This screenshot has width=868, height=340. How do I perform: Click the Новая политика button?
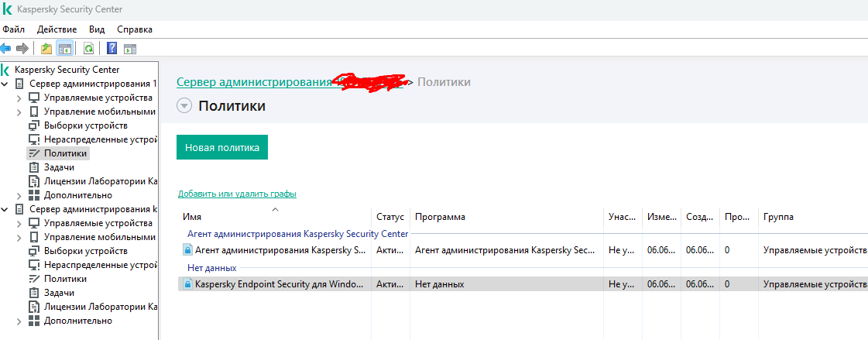pyautogui.click(x=222, y=147)
